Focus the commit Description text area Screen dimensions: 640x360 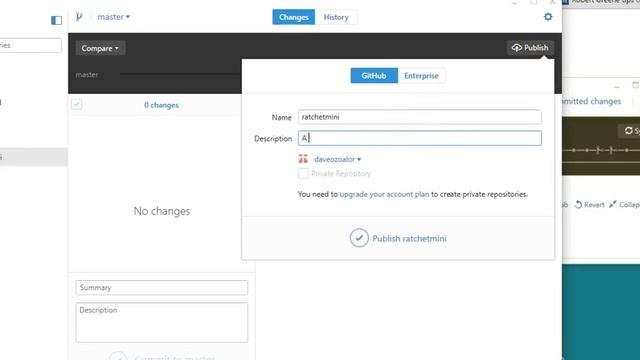(x=162, y=322)
